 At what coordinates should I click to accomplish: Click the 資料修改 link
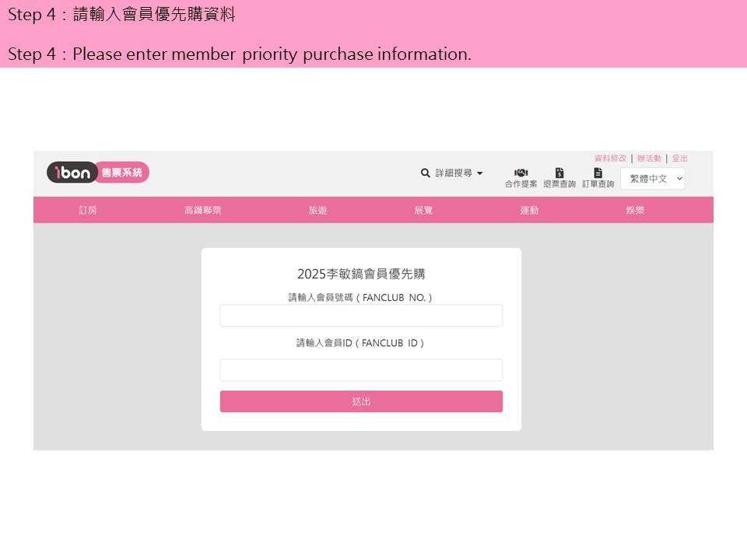point(610,158)
